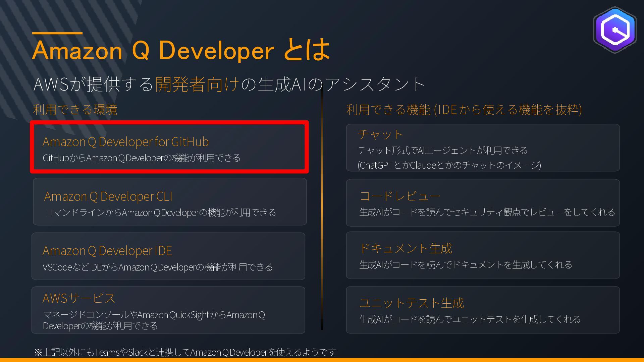Click the line '(ChatGPTとかClaudeとかのチャットのイメージ)'

[449, 165]
